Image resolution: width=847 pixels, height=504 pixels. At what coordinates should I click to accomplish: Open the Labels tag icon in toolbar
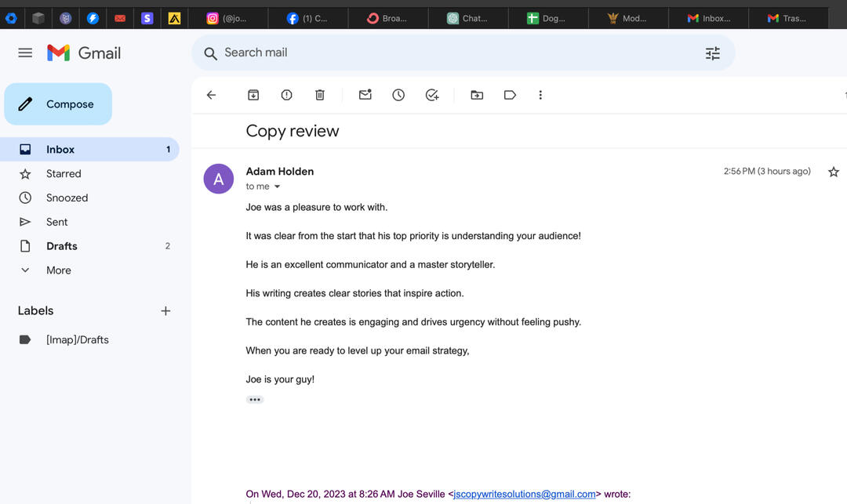point(510,95)
